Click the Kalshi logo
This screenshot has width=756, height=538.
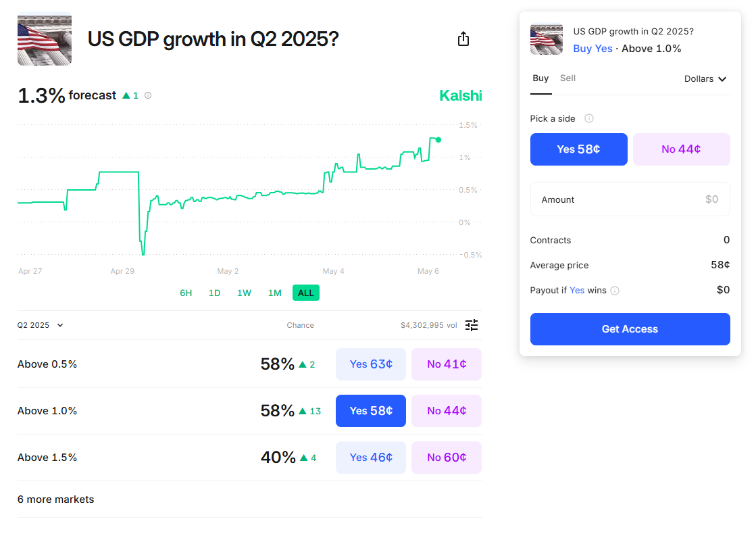tap(461, 95)
